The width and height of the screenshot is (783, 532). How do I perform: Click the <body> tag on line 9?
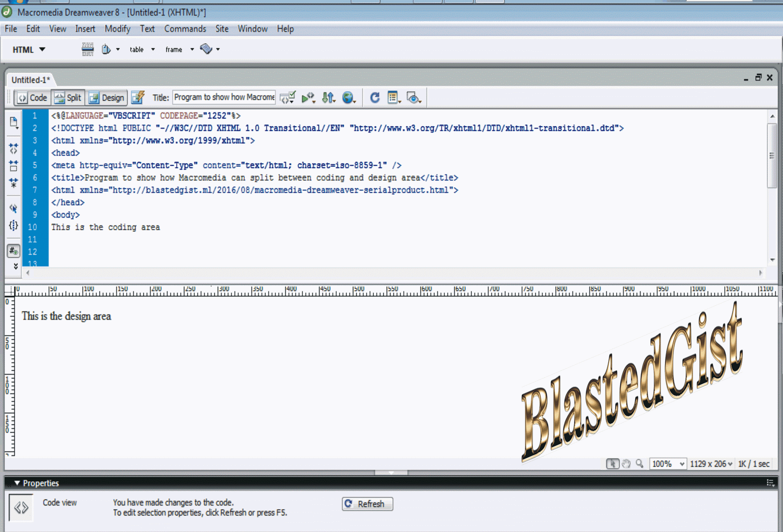coord(66,215)
